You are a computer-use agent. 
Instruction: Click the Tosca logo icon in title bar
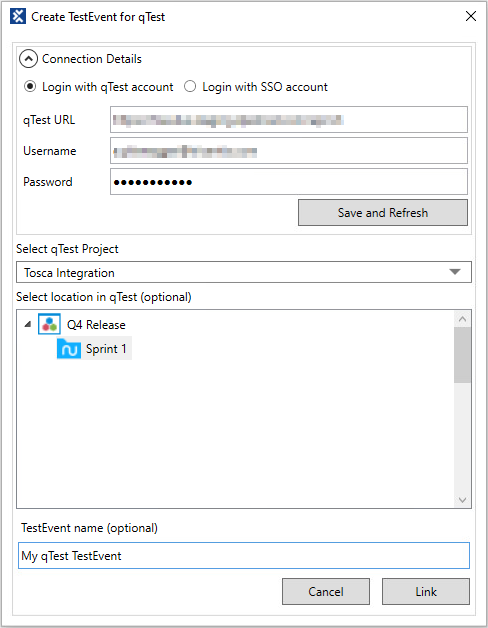18,16
